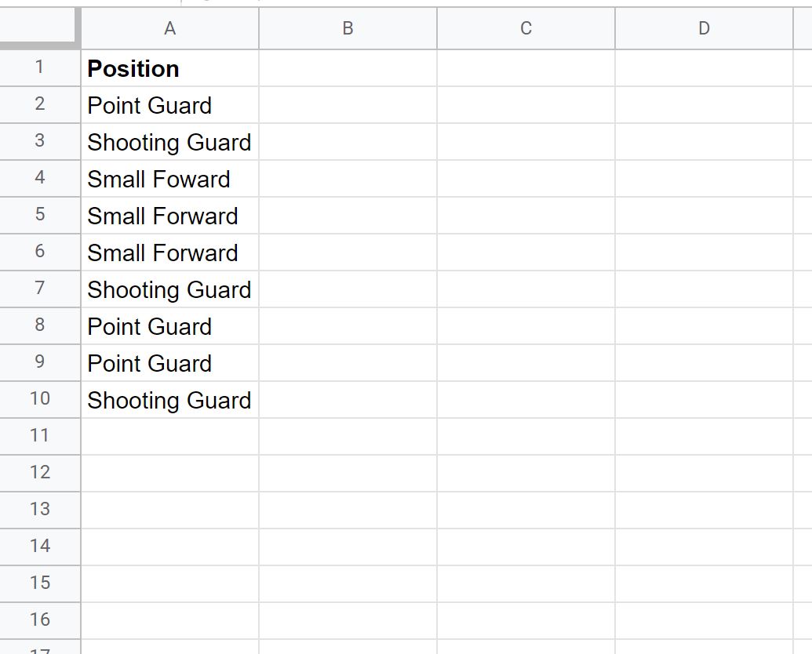
Task: Click the misspelled Small Foward cell
Action: (x=170, y=179)
